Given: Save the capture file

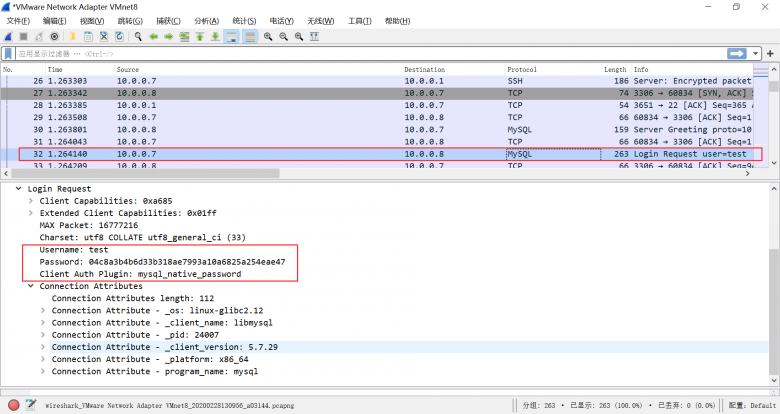Looking at the screenshot, I should pos(88,36).
